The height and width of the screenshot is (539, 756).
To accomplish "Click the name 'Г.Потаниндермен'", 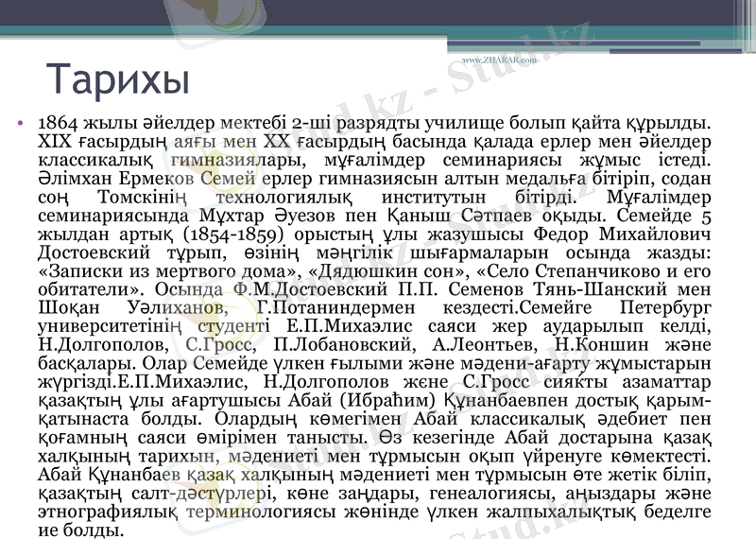I will pyautogui.click(x=336, y=308).
